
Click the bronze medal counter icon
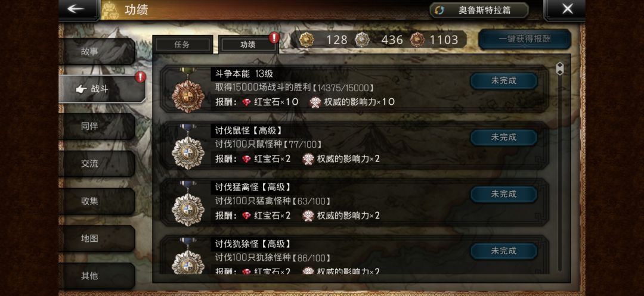point(417,40)
